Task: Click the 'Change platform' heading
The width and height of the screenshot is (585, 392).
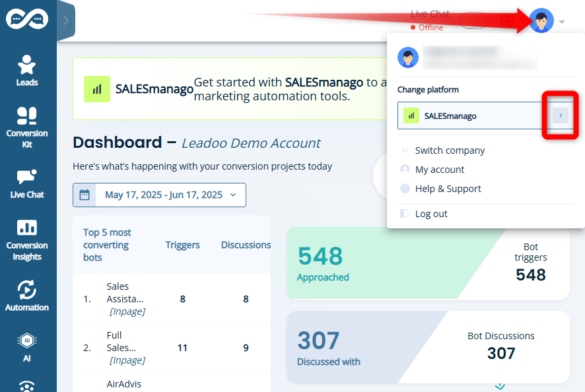Action: coord(428,90)
